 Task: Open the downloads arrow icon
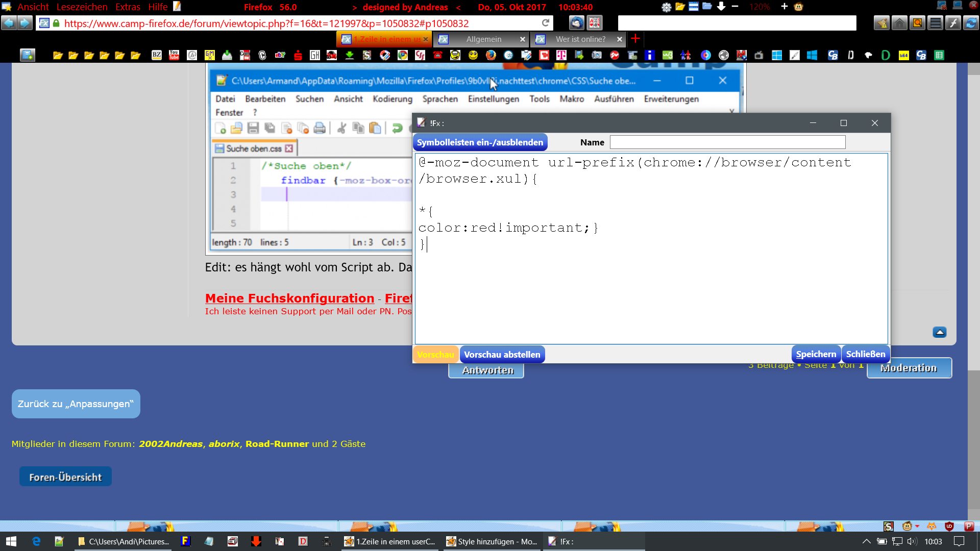click(721, 7)
